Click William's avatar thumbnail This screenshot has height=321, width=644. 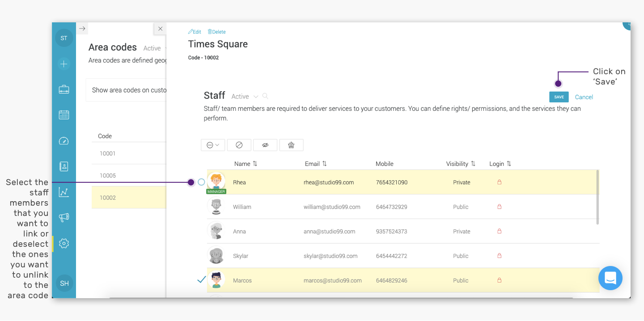coord(216,206)
